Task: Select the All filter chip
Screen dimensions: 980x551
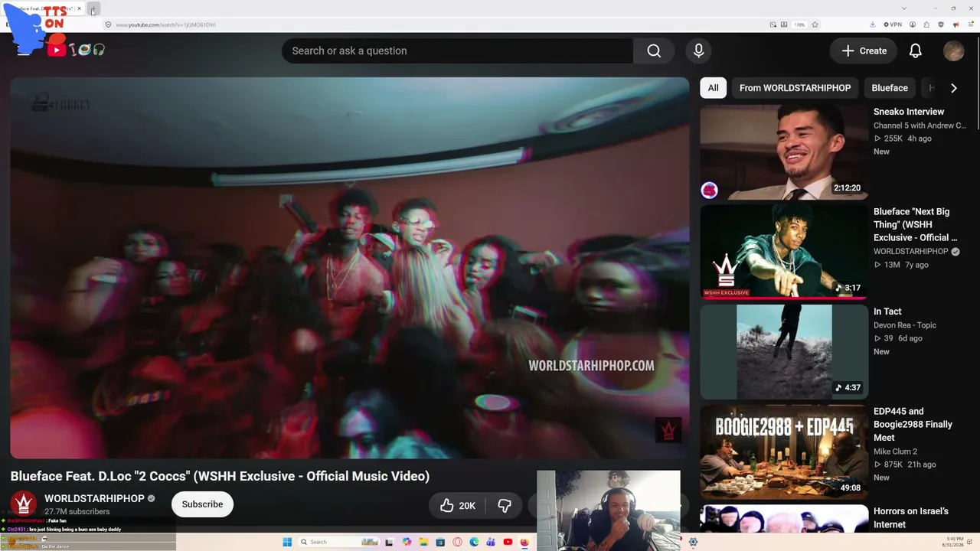Action: (713, 88)
